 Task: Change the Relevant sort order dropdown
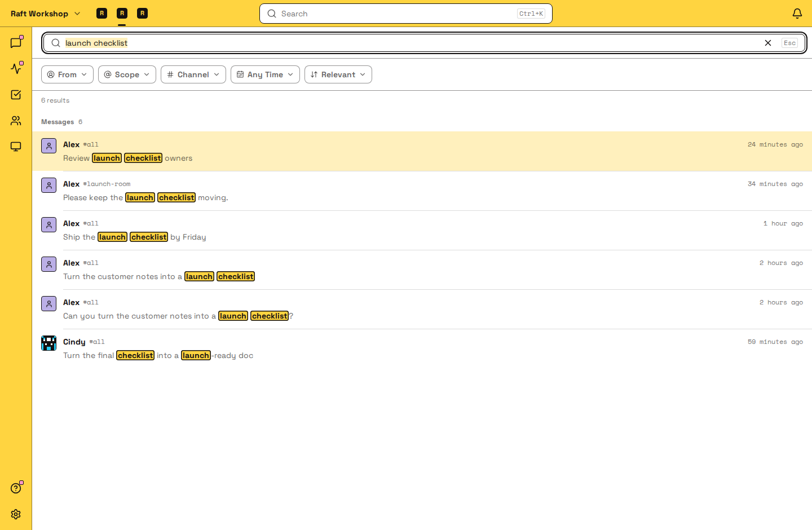[x=338, y=74]
